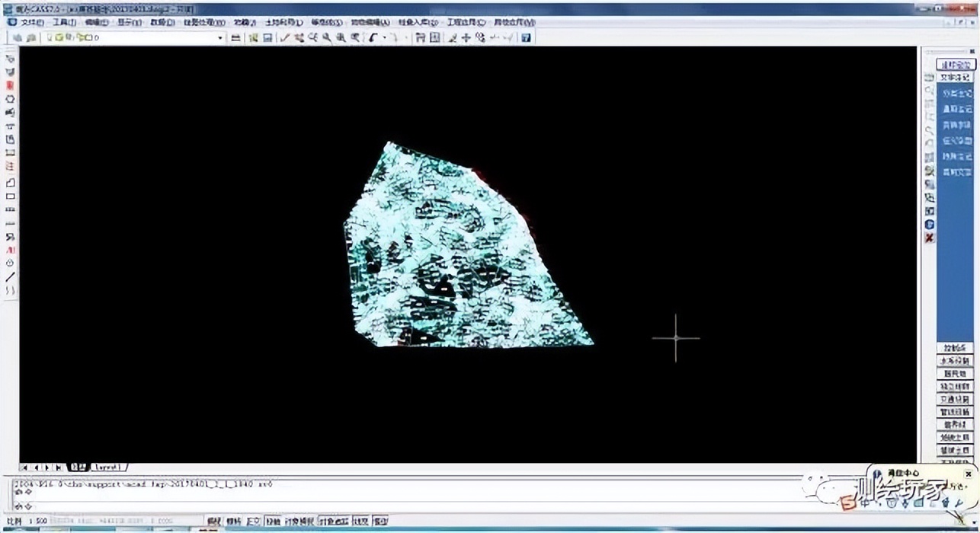This screenshot has height=533, width=980.
Task: Click the pencil draw line toolbar icon
Action: 285,37
